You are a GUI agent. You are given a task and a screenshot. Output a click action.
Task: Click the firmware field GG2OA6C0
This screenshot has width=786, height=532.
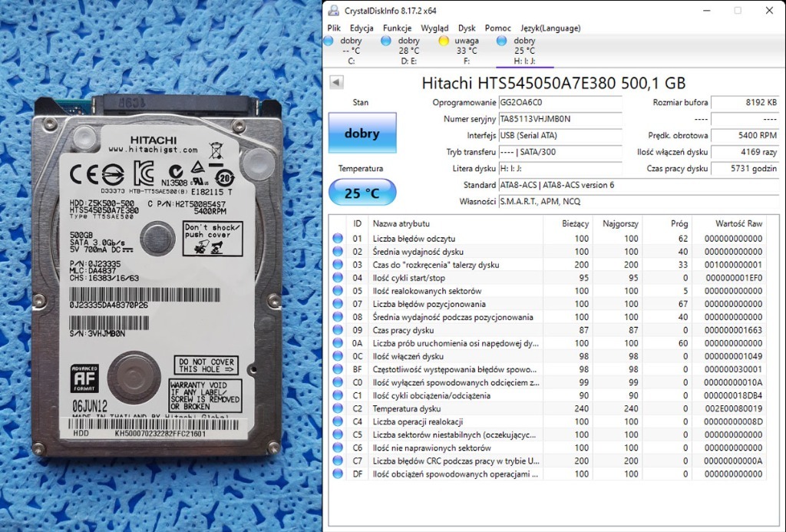click(x=560, y=102)
